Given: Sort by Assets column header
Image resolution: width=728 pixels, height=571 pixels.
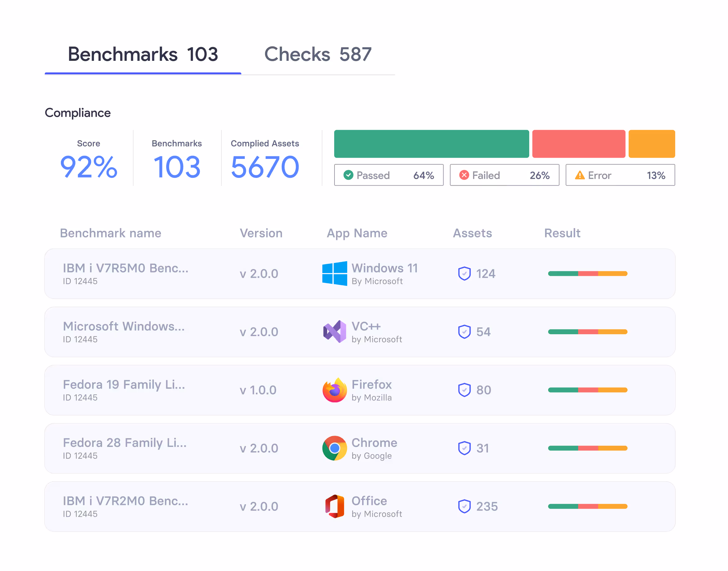Looking at the screenshot, I should click(x=472, y=233).
